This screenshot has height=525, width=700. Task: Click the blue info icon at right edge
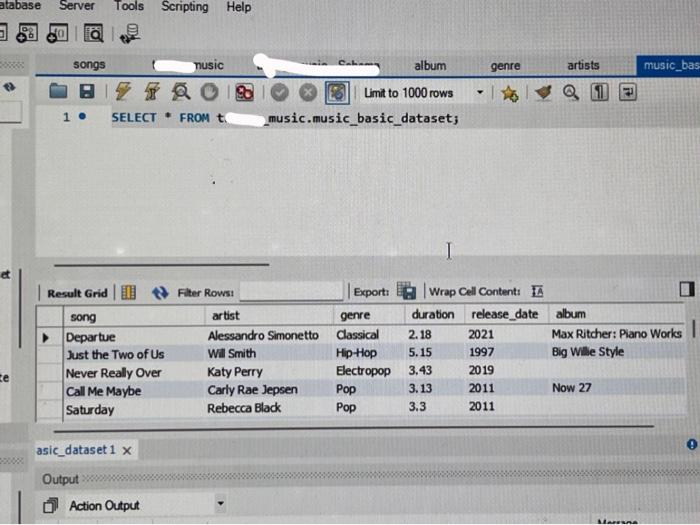[692, 444]
